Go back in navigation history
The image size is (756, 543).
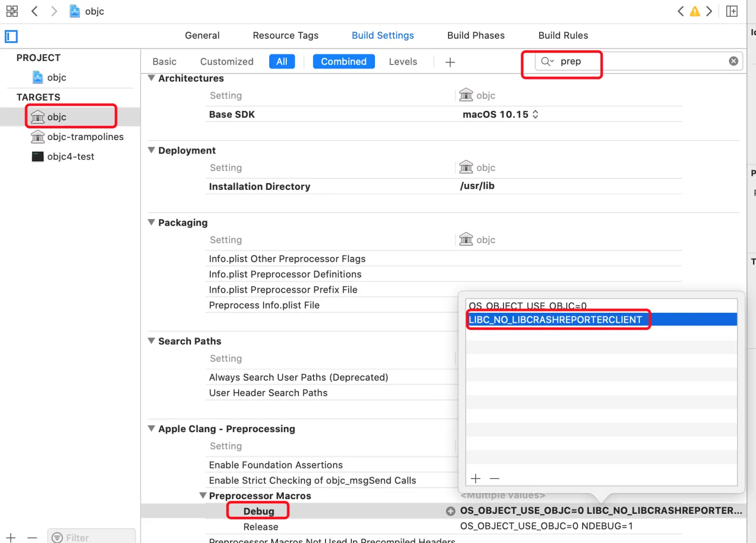click(x=34, y=11)
